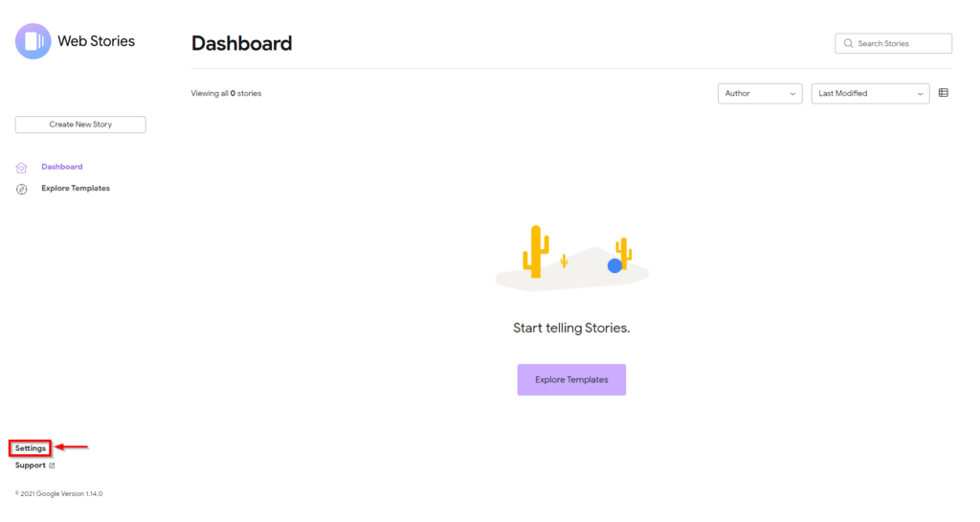
Task: Click 'Viewing all 0 stories' text
Action: pyautogui.click(x=226, y=94)
